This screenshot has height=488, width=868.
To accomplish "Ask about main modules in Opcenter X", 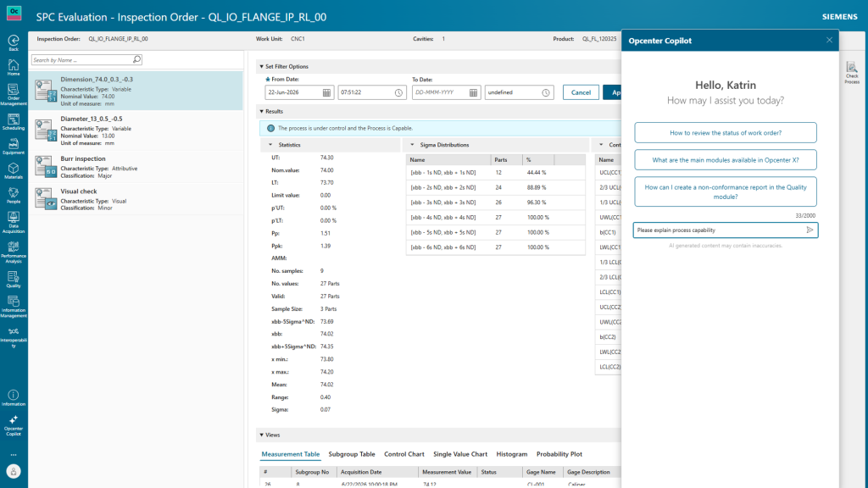I will pos(726,160).
